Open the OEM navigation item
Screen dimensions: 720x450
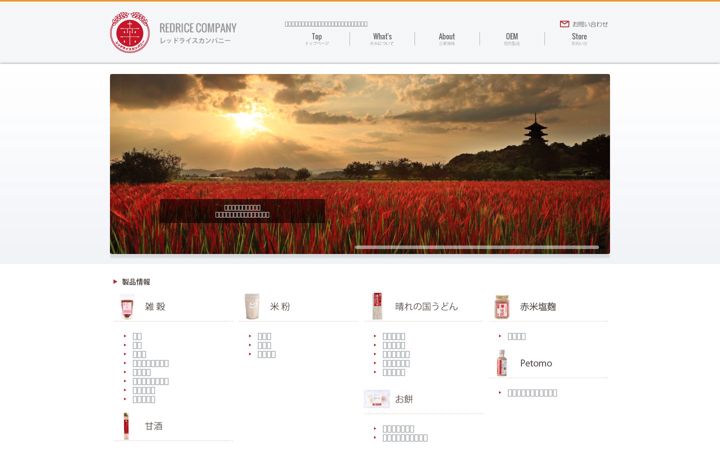point(512,39)
